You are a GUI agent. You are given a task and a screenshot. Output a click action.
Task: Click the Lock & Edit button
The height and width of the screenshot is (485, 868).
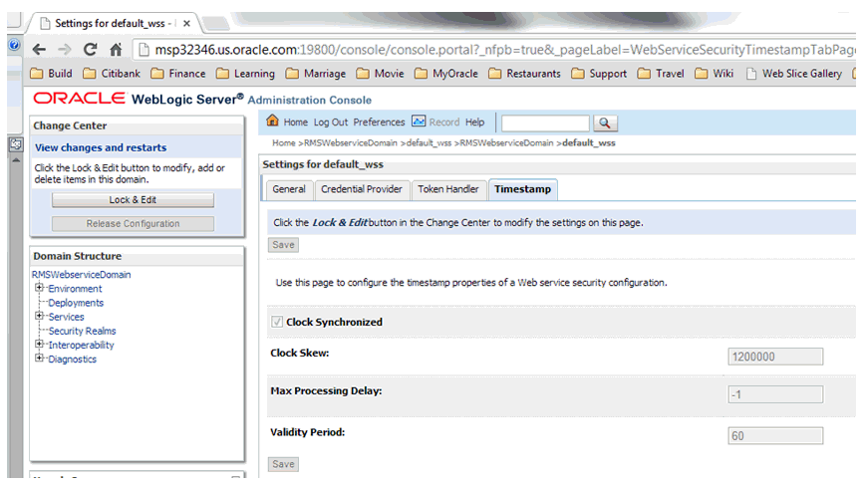133,200
